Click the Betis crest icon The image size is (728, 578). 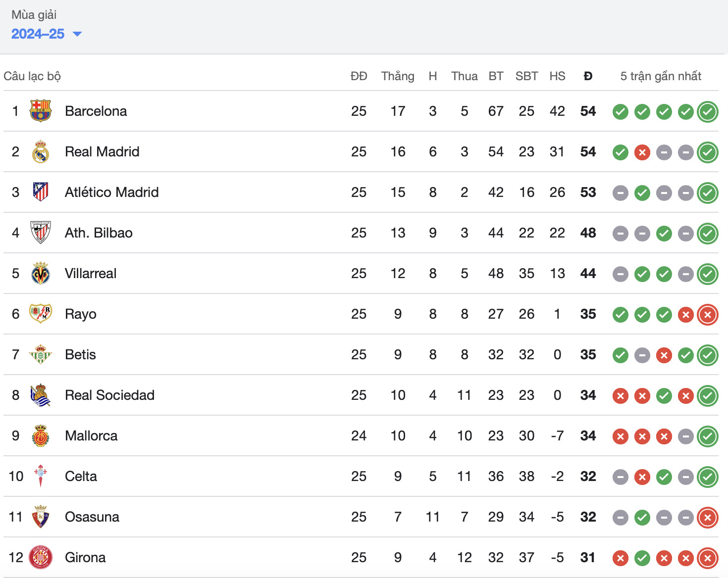coord(41,354)
